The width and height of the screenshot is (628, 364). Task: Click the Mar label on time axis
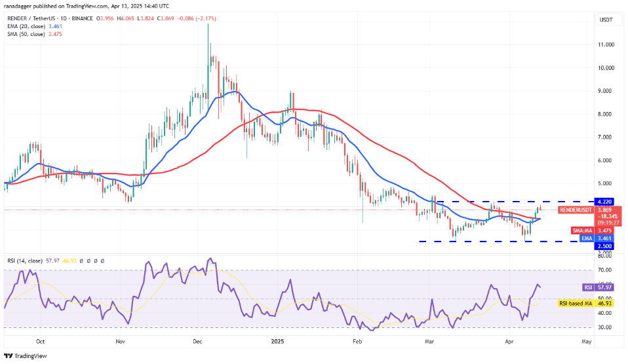(429, 342)
